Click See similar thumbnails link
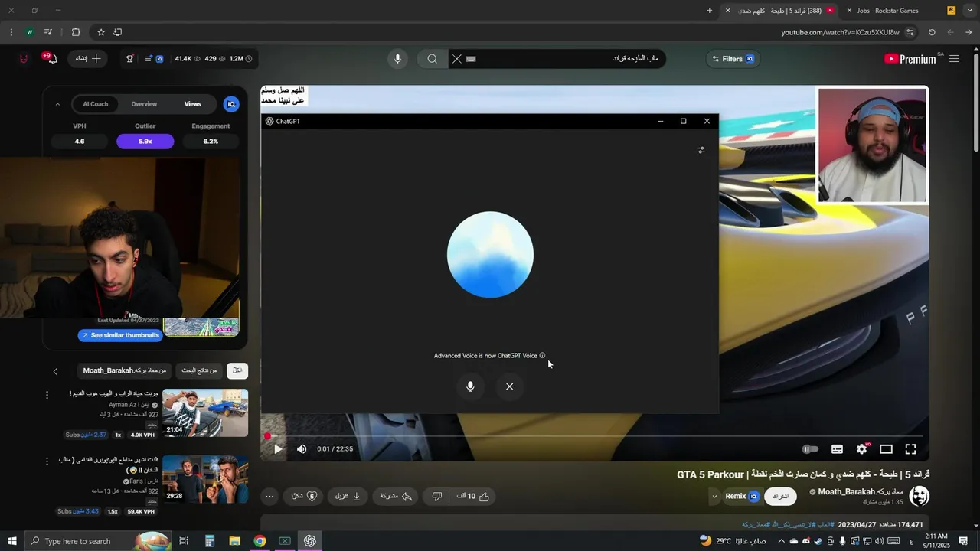This screenshot has width=980, height=551. 120,335
